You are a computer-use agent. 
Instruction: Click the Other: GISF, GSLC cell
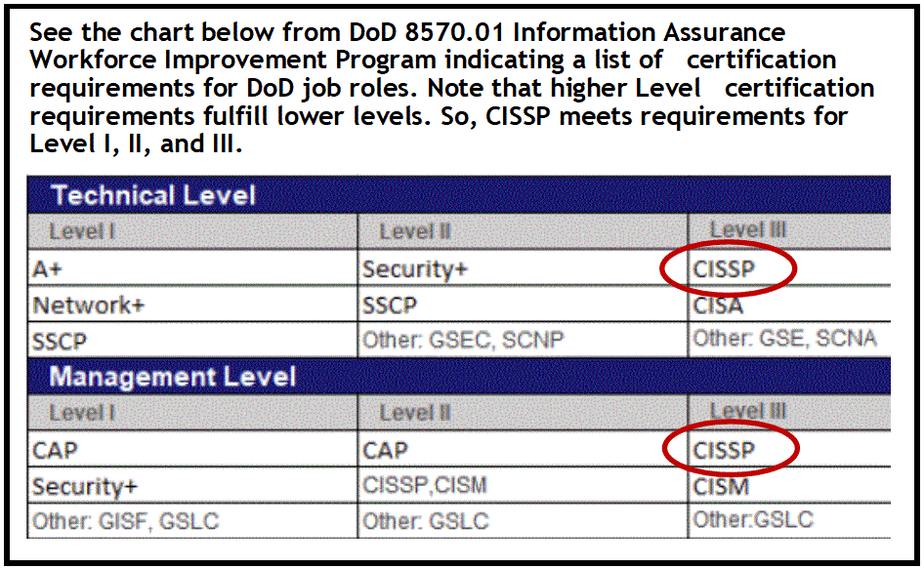[192, 521]
